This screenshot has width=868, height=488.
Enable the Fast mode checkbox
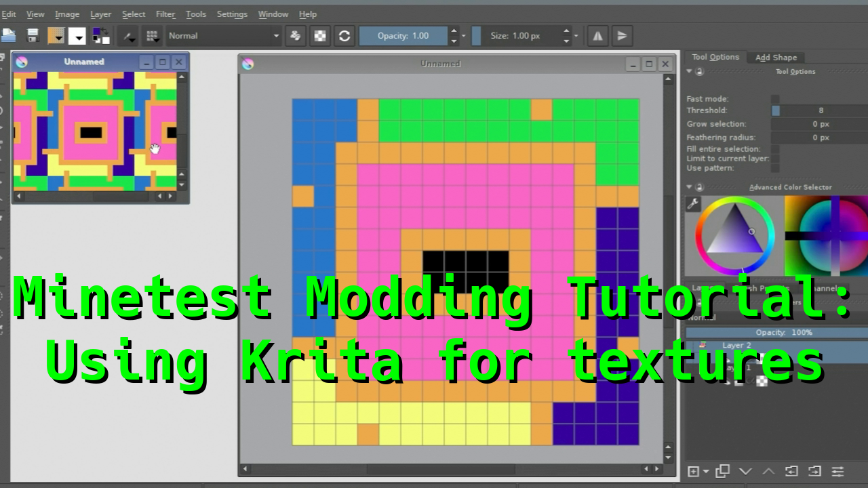pos(775,99)
